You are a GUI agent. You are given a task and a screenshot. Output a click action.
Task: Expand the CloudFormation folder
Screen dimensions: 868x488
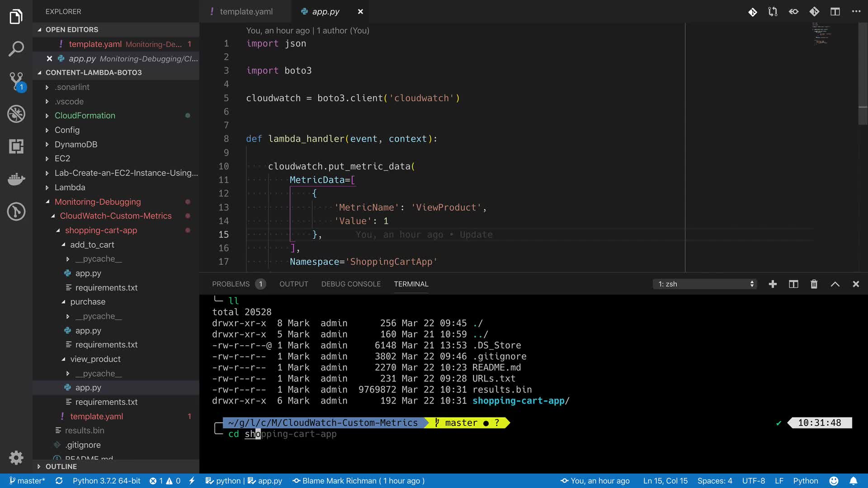85,116
